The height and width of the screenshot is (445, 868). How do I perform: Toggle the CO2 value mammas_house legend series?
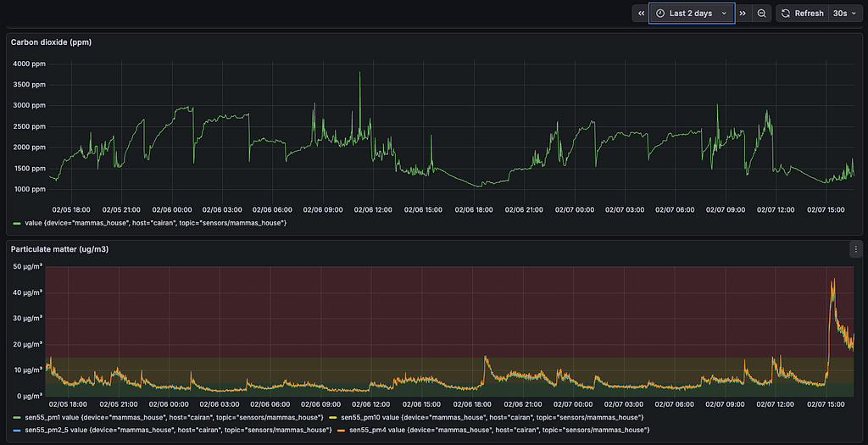(x=156, y=222)
